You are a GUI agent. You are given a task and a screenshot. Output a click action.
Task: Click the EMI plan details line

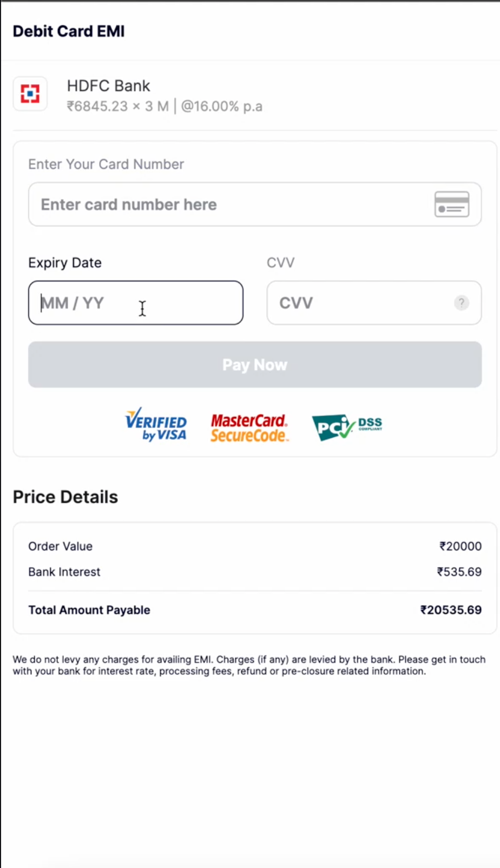165,106
